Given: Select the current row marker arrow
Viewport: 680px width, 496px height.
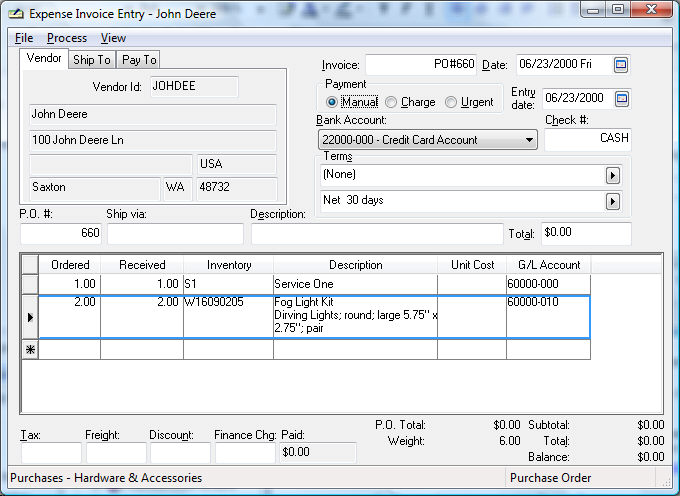Looking at the screenshot, I should (30, 317).
